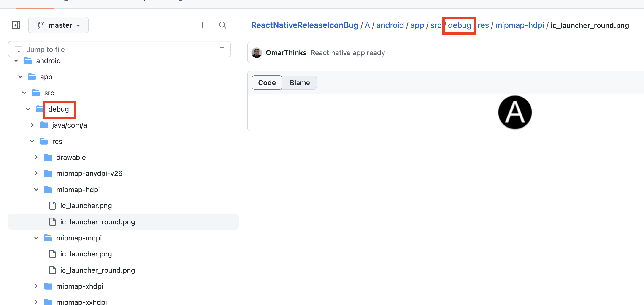Open repository search with the magnifier icon
644x305 pixels.
222,25
